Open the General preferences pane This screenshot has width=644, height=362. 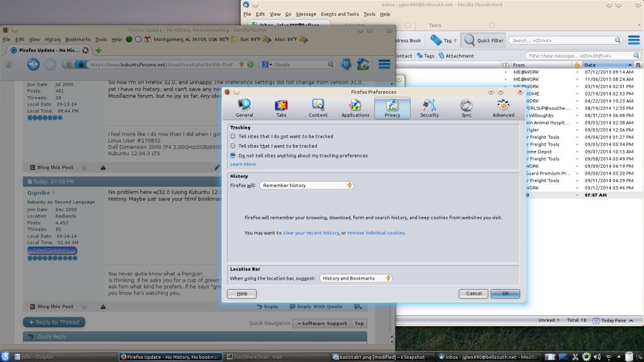[x=245, y=108]
